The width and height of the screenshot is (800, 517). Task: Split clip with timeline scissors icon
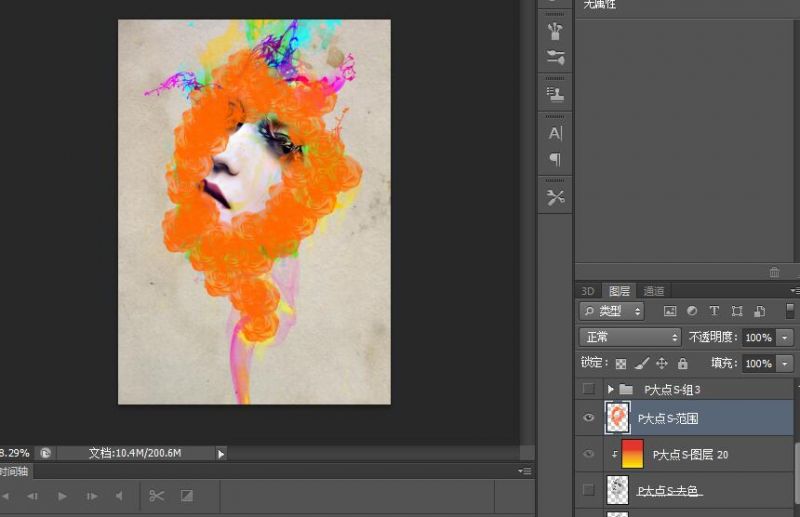[x=157, y=495]
